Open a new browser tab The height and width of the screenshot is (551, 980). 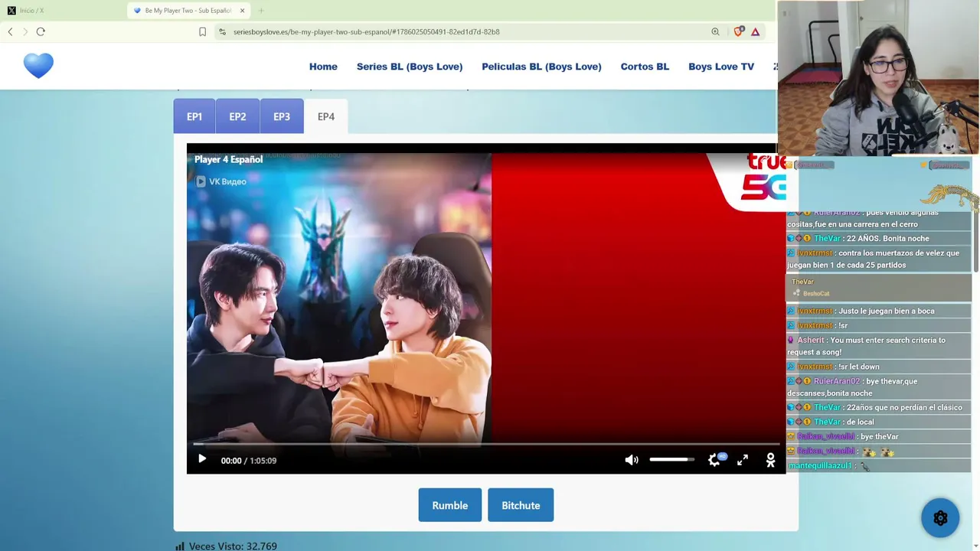coord(261,11)
